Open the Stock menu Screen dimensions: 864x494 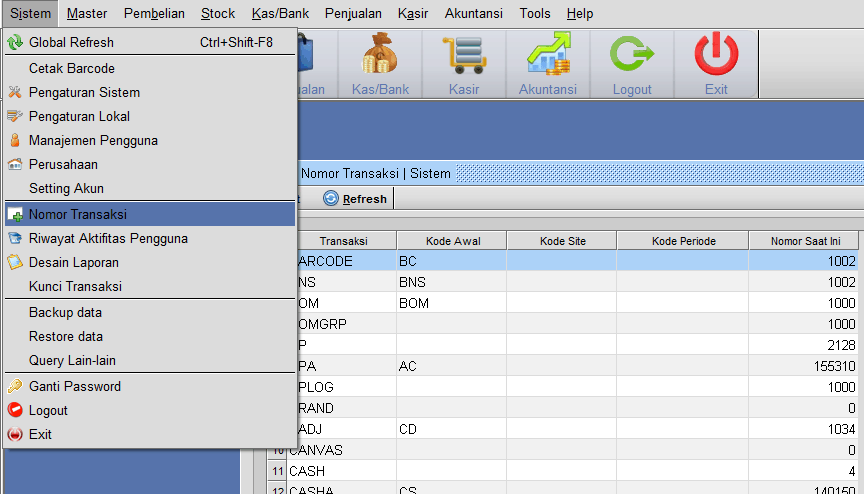(x=218, y=14)
